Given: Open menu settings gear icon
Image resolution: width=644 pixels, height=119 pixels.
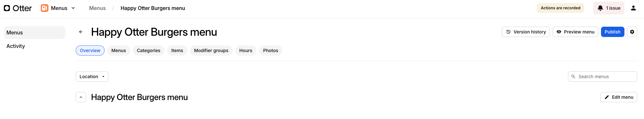Looking at the screenshot, I should click(x=632, y=32).
